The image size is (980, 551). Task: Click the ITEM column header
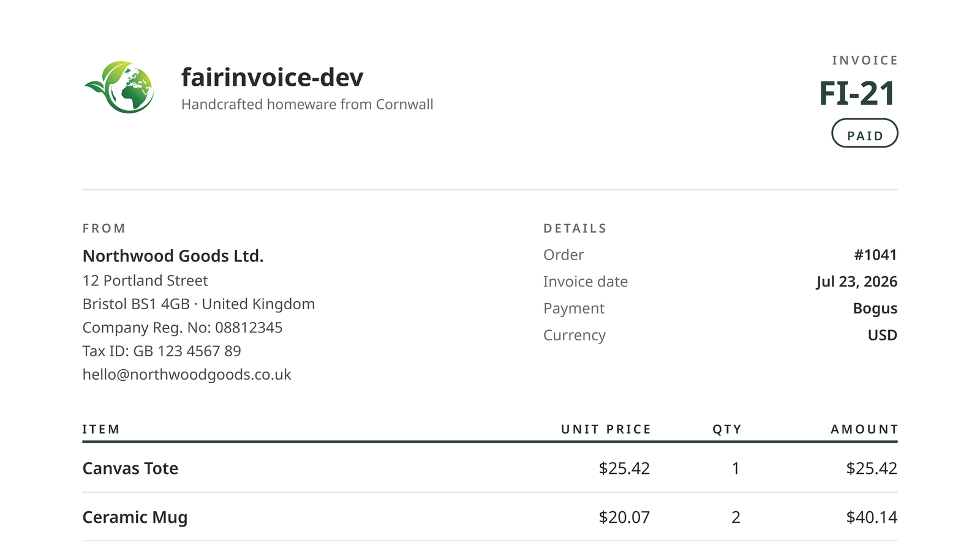coord(101,429)
